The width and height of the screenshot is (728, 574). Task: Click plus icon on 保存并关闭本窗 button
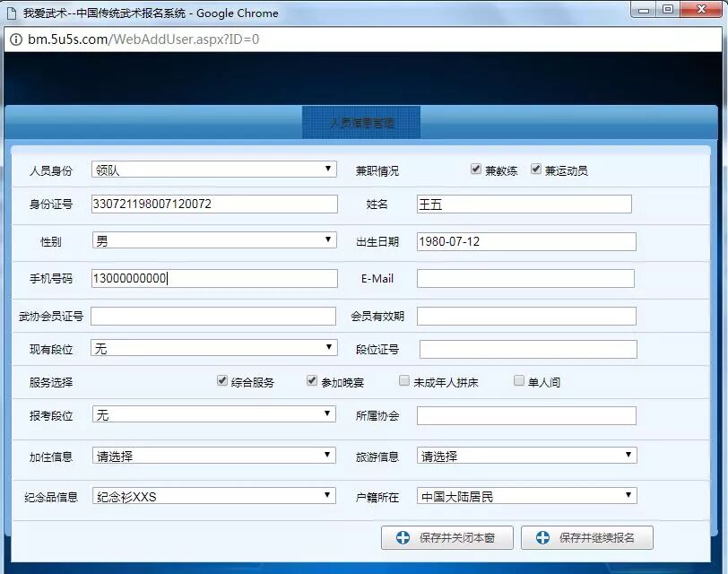402,538
